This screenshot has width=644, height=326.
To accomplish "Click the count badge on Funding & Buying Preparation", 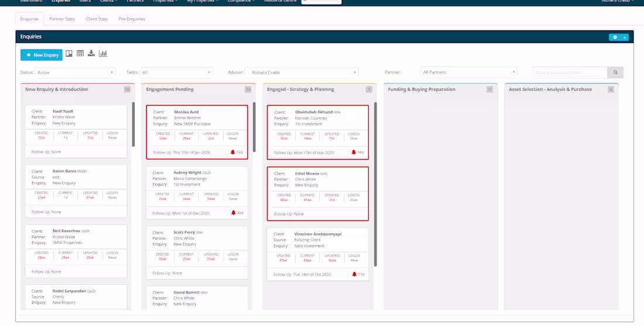I will point(489,90).
